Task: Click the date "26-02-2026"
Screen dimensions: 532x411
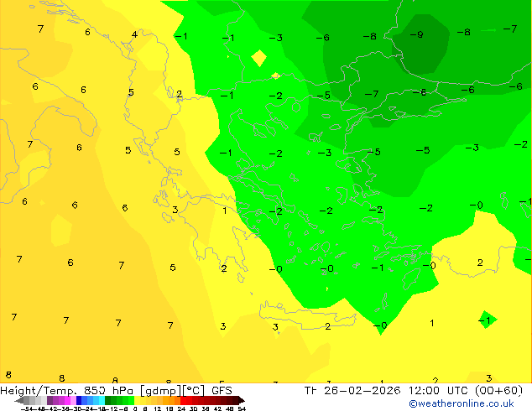Action: pyautogui.click(x=362, y=391)
